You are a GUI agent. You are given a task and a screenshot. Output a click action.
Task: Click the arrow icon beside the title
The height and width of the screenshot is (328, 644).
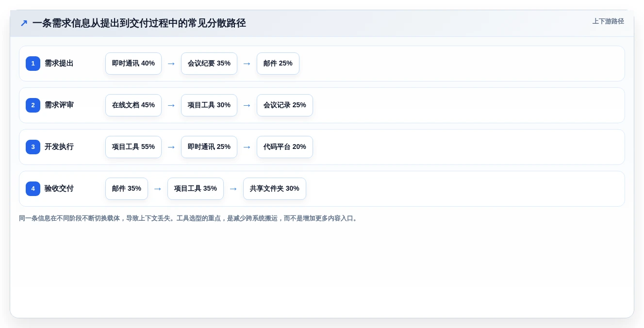(x=24, y=23)
